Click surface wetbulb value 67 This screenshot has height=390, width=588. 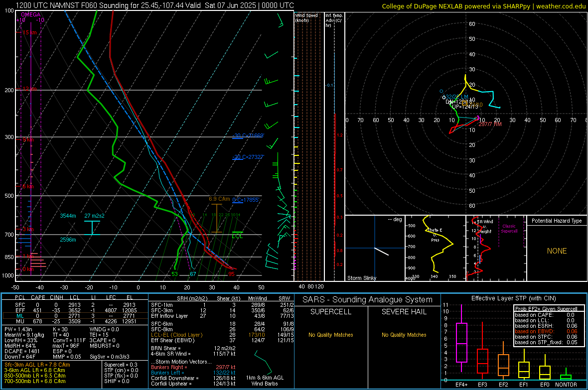[193, 274]
